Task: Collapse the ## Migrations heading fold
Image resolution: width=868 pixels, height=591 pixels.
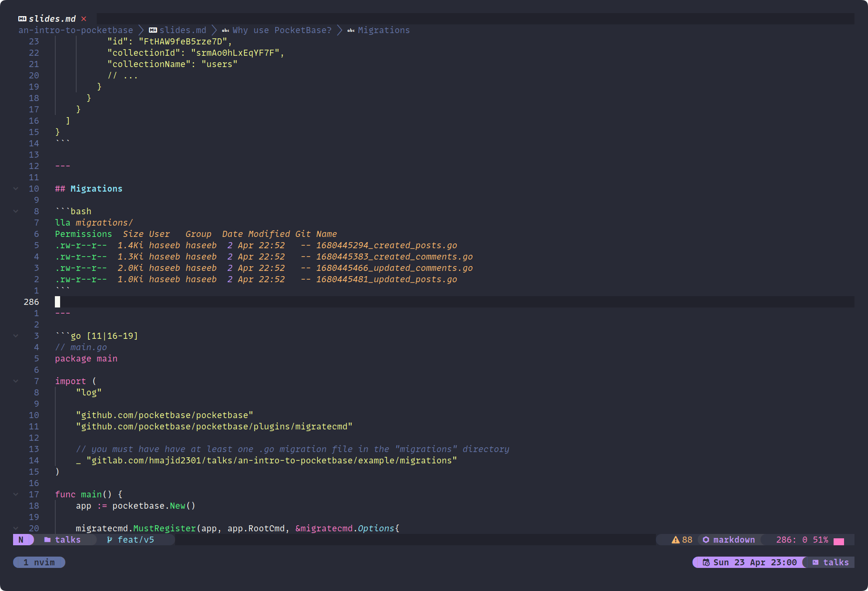Action: click(x=16, y=189)
